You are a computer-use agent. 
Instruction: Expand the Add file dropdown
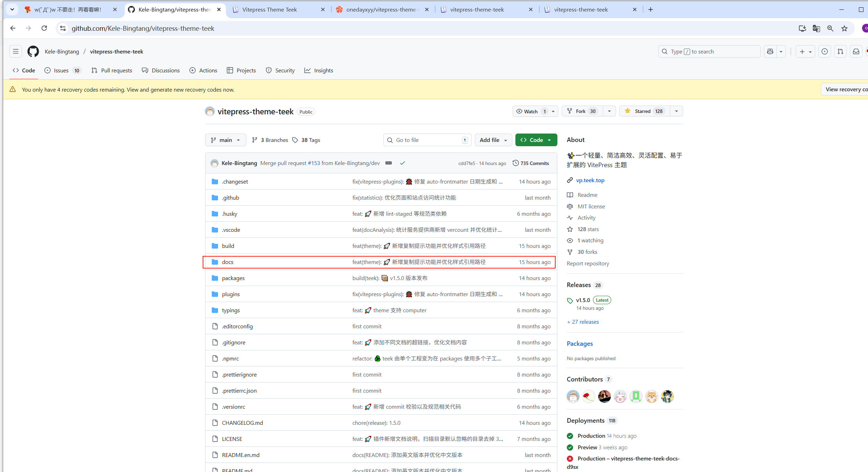(x=493, y=140)
